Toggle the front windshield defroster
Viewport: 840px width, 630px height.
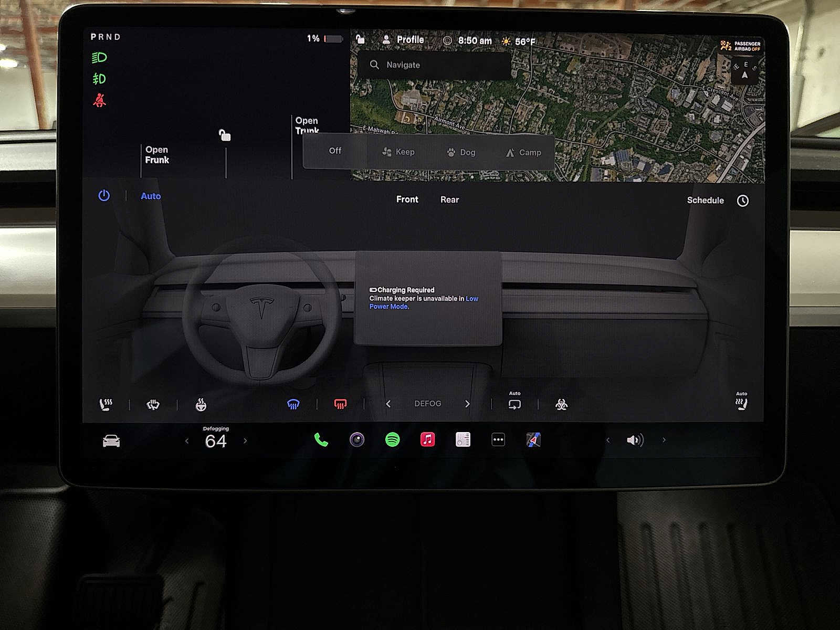pyautogui.click(x=293, y=403)
